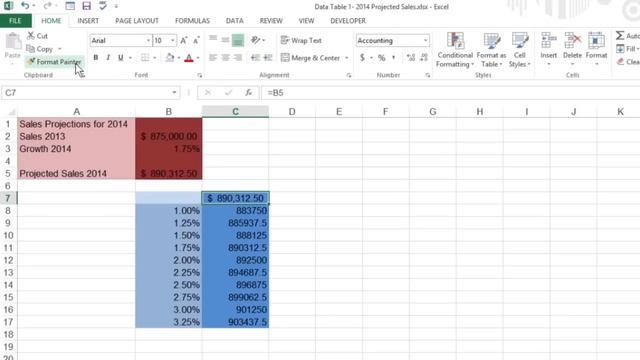Click the Undo icon in the quick access toolbar
This screenshot has height=360, width=640.
click(x=25, y=6)
